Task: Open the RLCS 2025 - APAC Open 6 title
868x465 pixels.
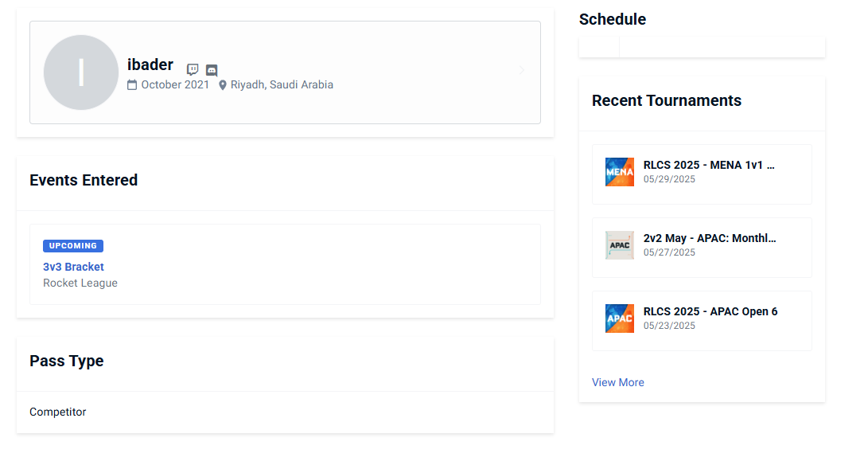Action: (710, 311)
